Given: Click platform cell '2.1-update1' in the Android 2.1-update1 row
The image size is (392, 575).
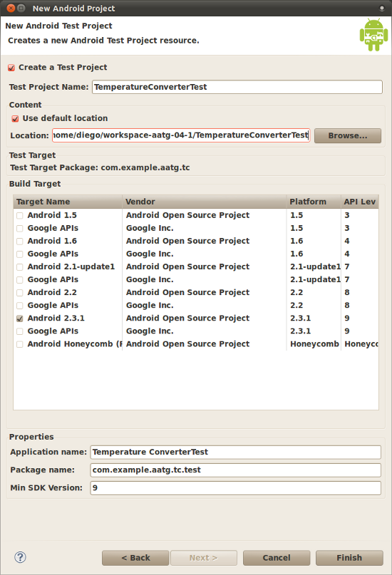Looking at the screenshot, I should pos(315,266).
